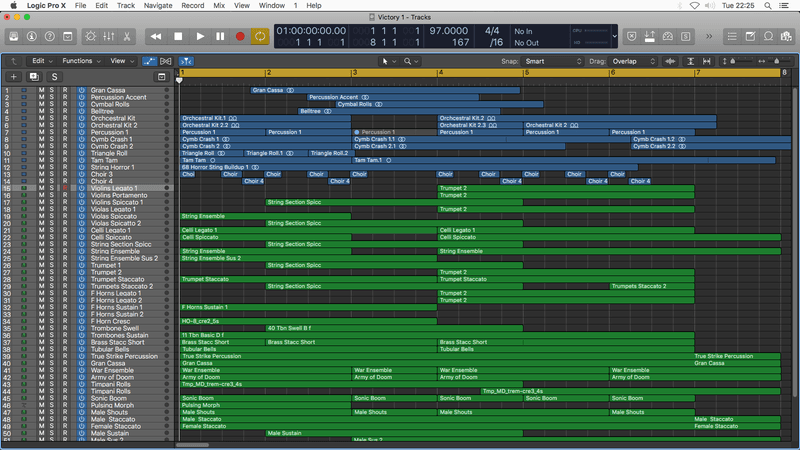Show more control bar items chevron
This screenshot has height=450, width=800.
(709, 36)
